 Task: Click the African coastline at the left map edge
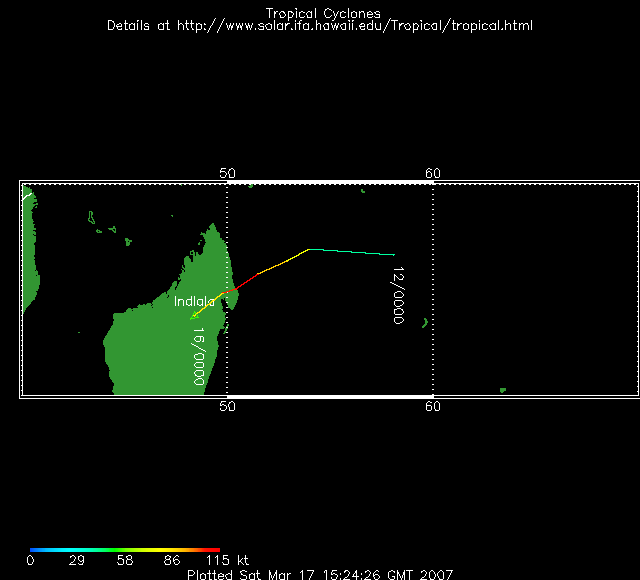pos(29,250)
